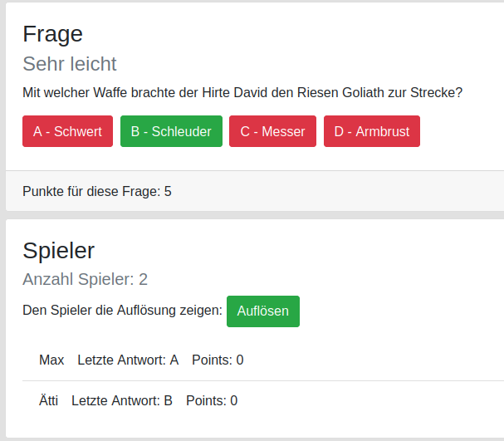Click the Anzahl Spieler: 2 subtitle
Viewport: 504px width, 441px height.
(x=85, y=279)
